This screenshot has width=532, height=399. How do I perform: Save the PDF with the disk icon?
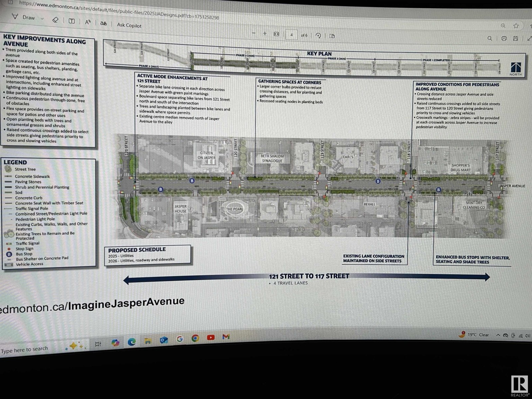[x=515, y=39]
